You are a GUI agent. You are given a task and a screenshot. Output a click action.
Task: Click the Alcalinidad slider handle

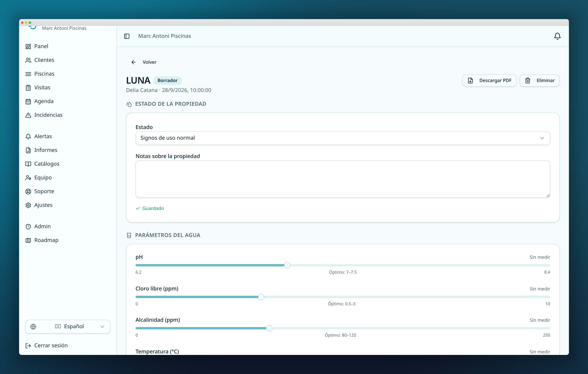[x=269, y=328]
